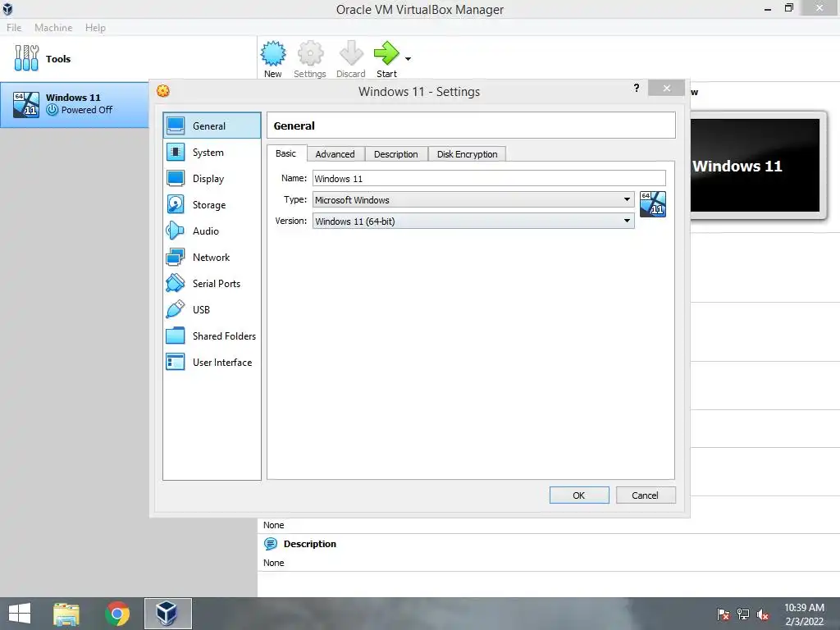The width and height of the screenshot is (840, 630).
Task: Cancel the settings dialog
Action: pos(646,495)
